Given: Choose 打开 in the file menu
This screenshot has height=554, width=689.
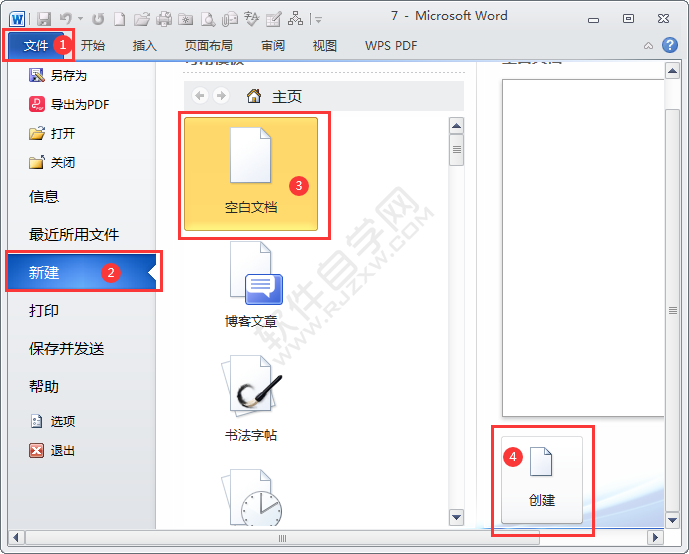Looking at the screenshot, I should pyautogui.click(x=52, y=133).
